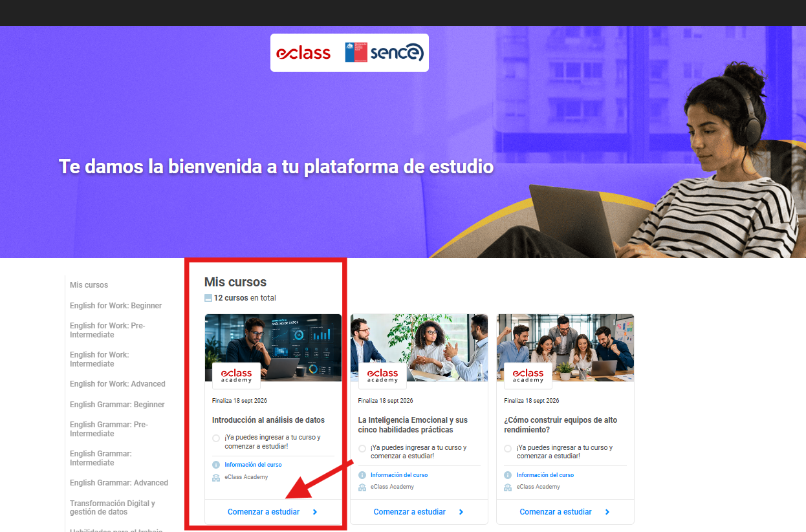
Task: Select English for Work: Advanced in sidebar
Action: (118, 384)
